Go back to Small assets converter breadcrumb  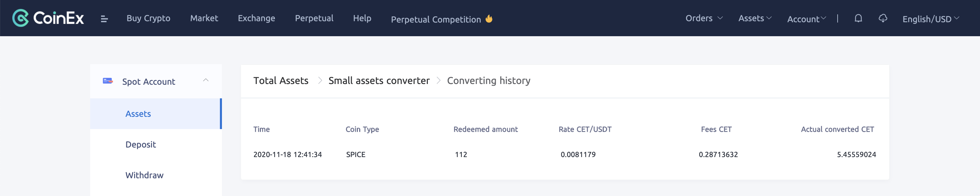pyautogui.click(x=379, y=81)
